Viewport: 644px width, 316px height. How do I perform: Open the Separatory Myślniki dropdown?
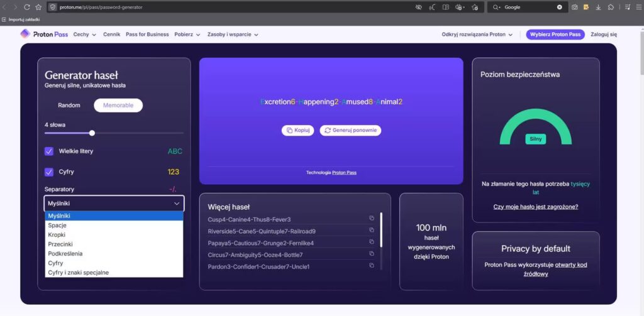114,203
